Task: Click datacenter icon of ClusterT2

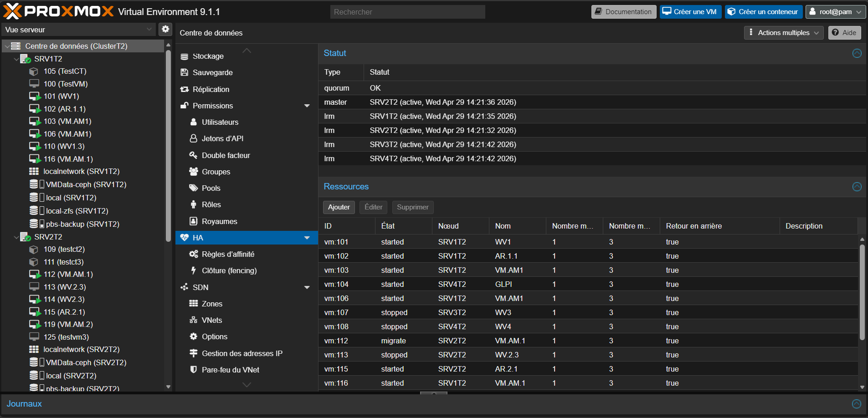Action: [x=16, y=46]
